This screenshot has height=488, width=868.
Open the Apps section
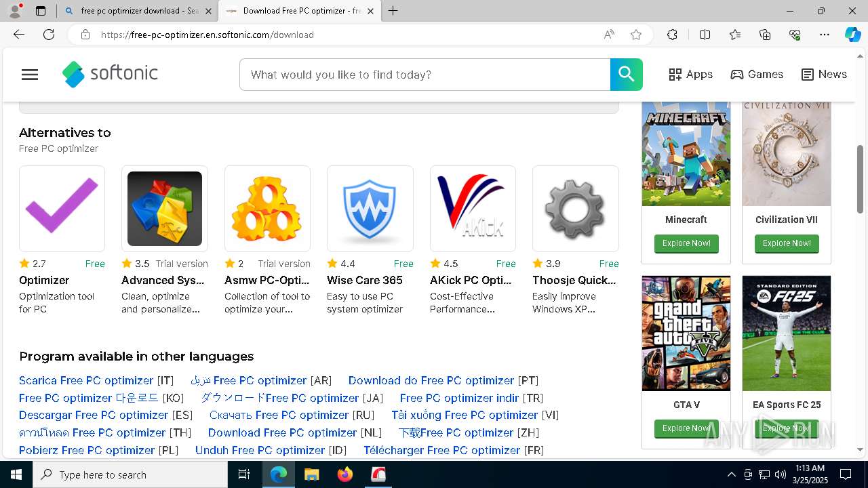pos(690,75)
